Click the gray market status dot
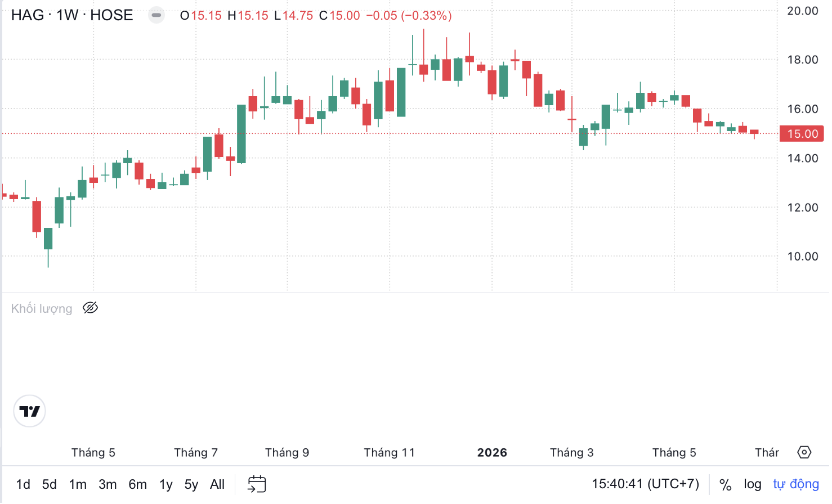This screenshot has height=504, width=832. [156, 15]
